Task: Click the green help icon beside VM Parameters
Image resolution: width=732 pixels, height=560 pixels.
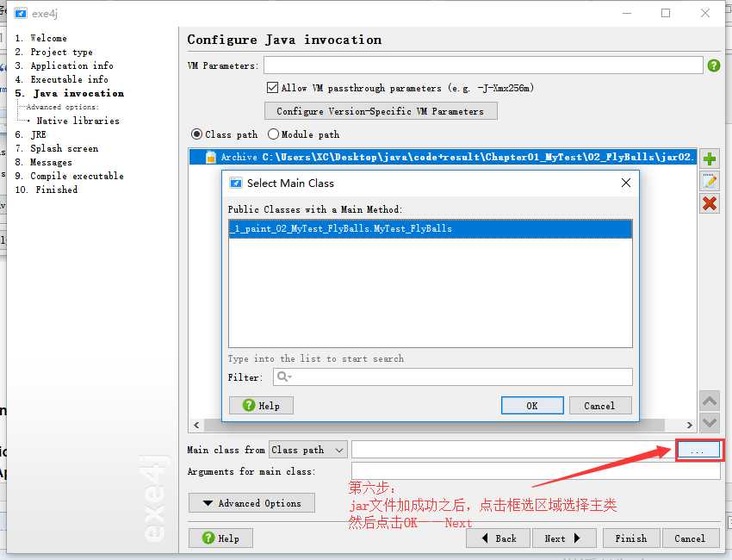Action: click(714, 65)
